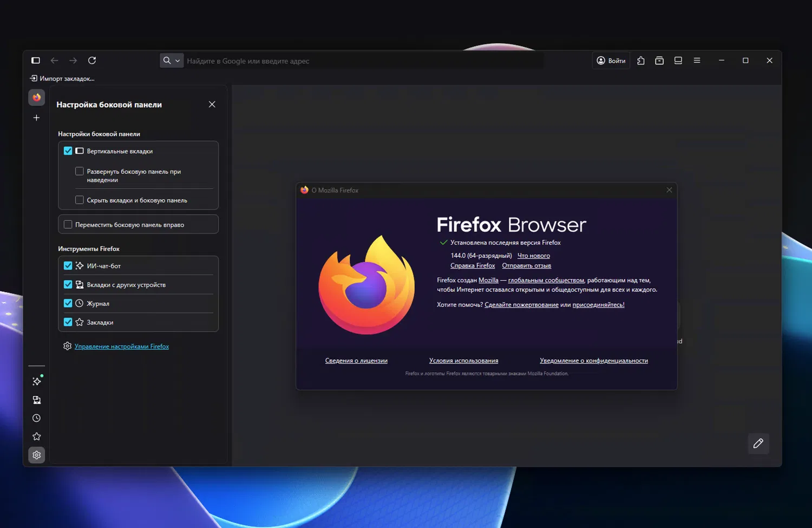Screen dimensions: 812x528
Task: Uncheck Вертикальные вкладки checkbox
Action: click(x=68, y=151)
